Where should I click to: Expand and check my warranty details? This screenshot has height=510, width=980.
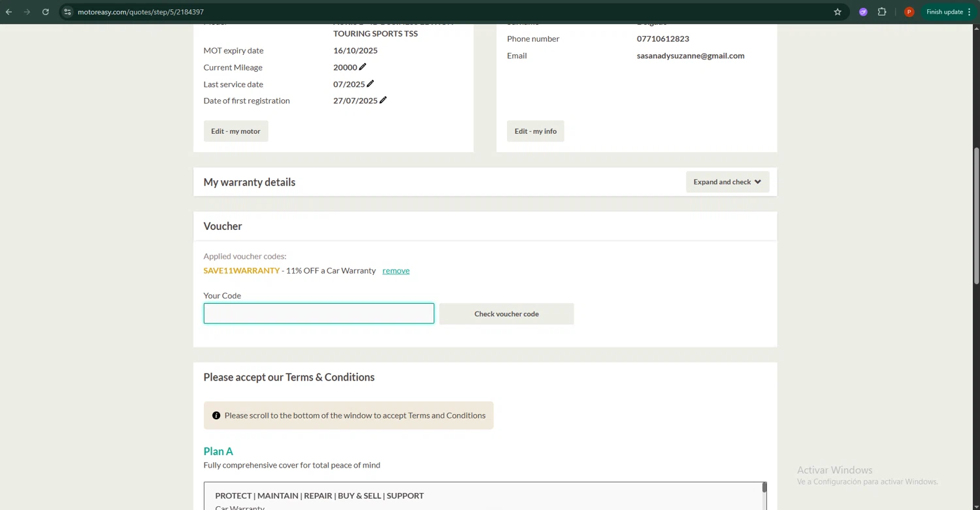(727, 182)
